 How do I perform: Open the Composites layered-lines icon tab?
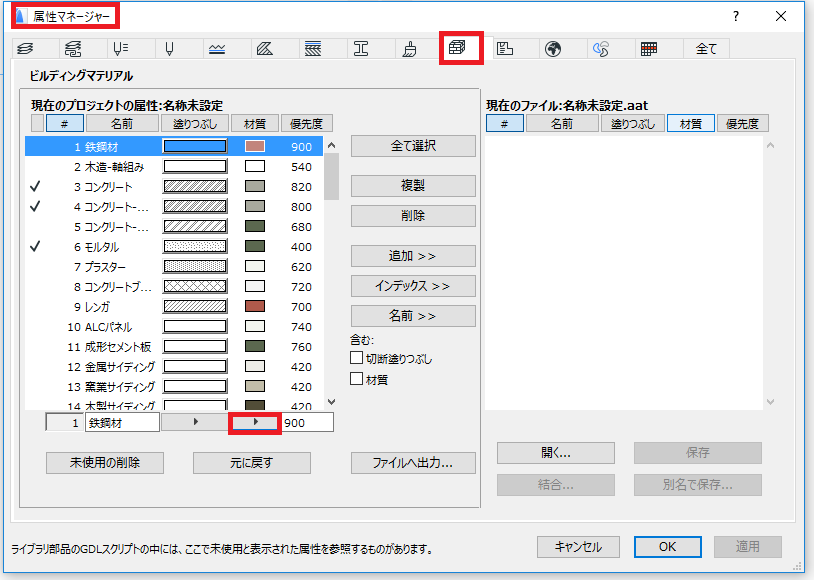coord(313,49)
